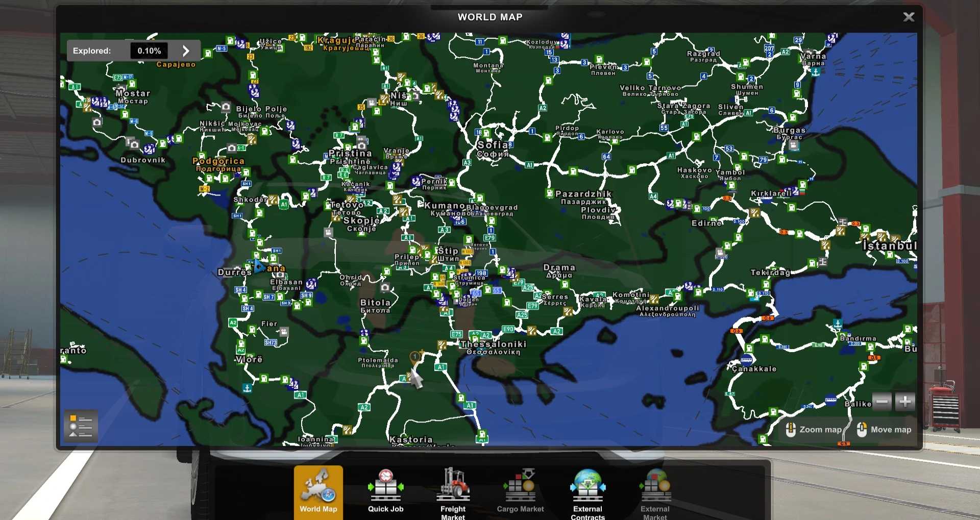The height and width of the screenshot is (520, 980).
Task: Click the port anchor icon near Varna
Action: (x=816, y=72)
